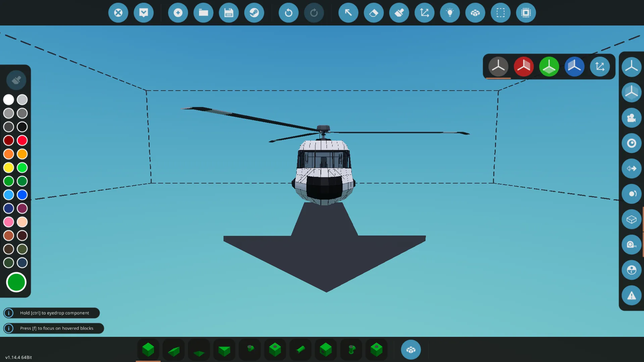Toggle the blue axis mirror mode
Viewport: 644px width, 362px height.
click(574, 66)
